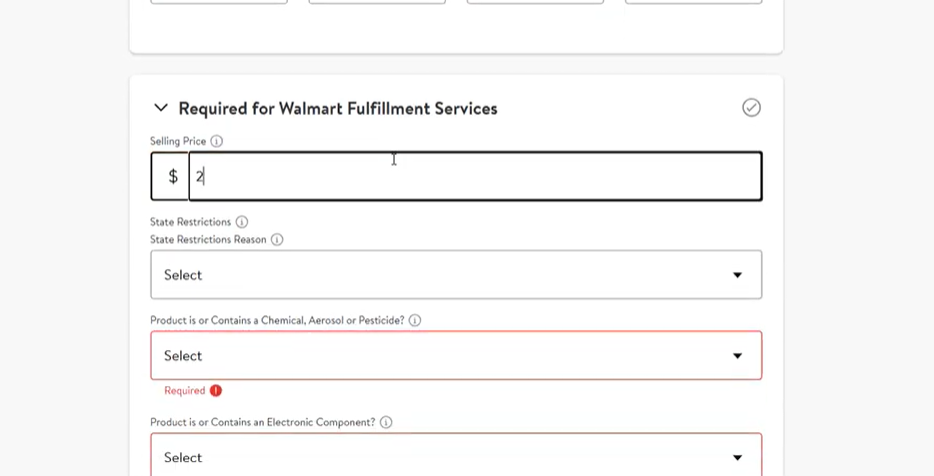Click the section completion checkmark circle icon
This screenshot has width=934, height=476.
751,108
